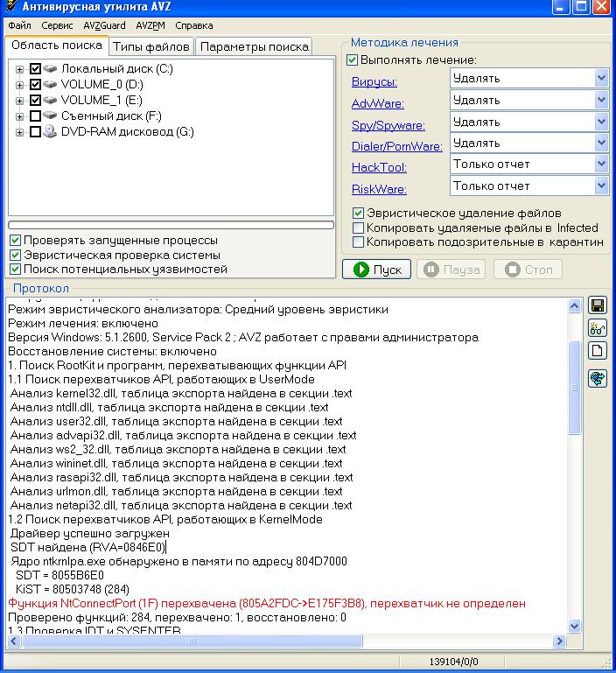616x673 pixels.
Task: Enable Копировать удаляемые файлы в Infected
Action: coord(358,228)
